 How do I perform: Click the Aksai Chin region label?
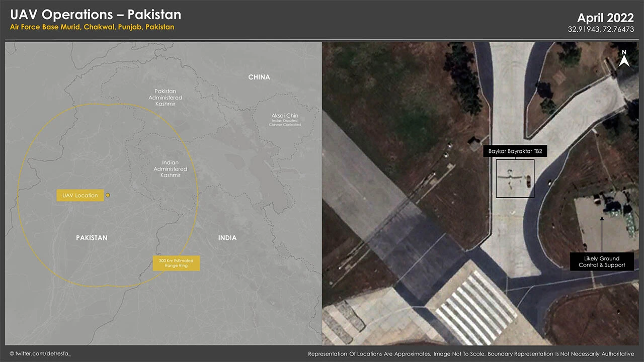(285, 120)
